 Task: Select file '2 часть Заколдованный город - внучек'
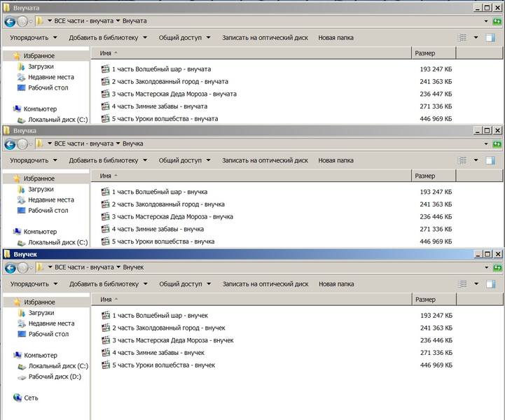163,328
